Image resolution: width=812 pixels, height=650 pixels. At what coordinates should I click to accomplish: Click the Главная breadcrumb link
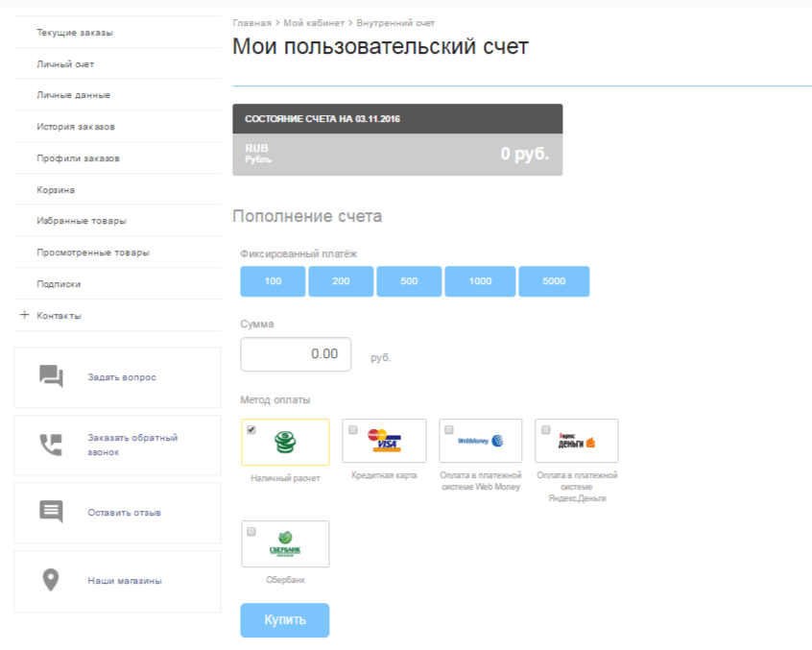(x=251, y=22)
